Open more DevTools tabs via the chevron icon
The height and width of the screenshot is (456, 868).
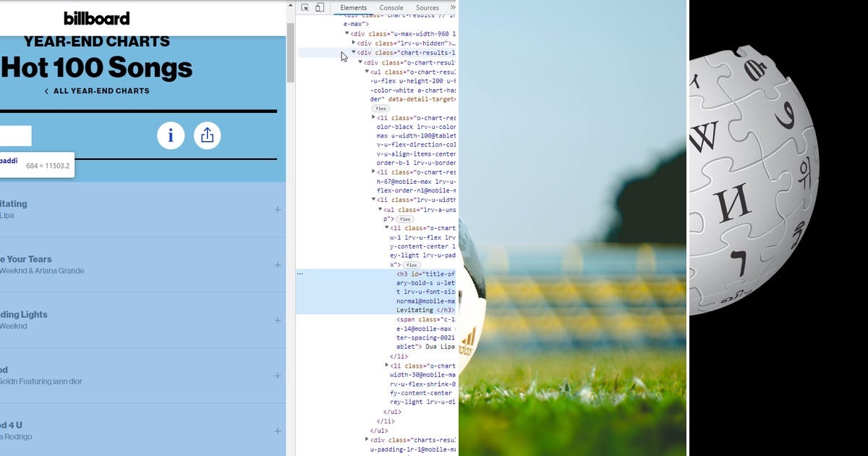pyautogui.click(x=453, y=7)
